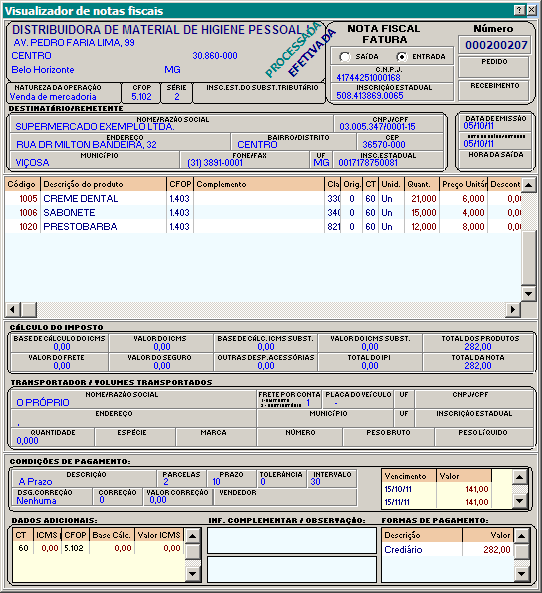Click the Código column header
This screenshot has width=542, height=593.
(22, 184)
